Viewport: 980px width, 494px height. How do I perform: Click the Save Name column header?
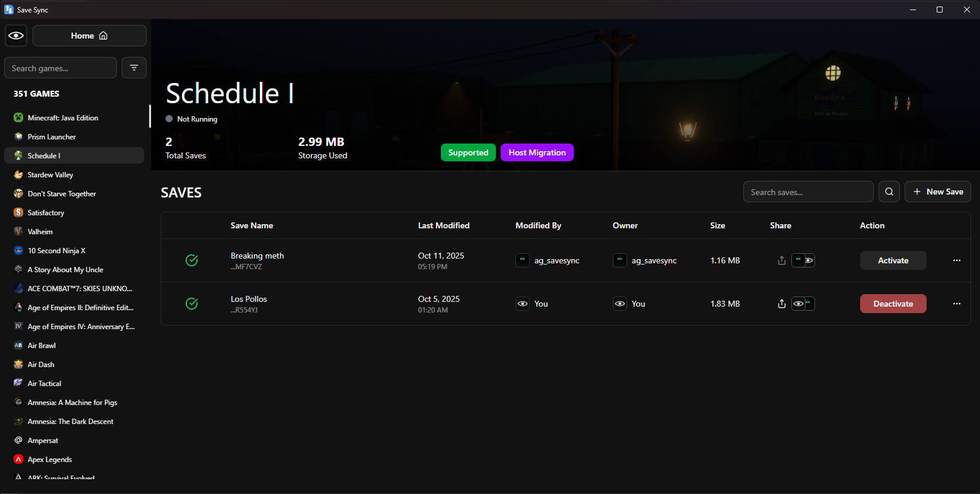(252, 225)
